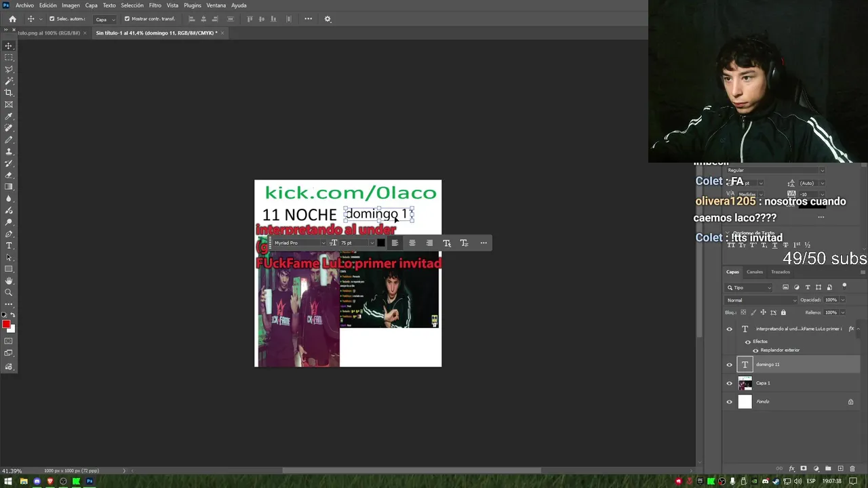Select the Hand tool
This screenshot has height=488, width=868.
(x=9, y=281)
